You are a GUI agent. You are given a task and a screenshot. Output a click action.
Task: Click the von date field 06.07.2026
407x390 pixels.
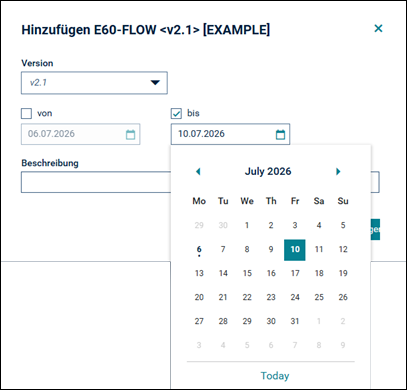[80, 134]
